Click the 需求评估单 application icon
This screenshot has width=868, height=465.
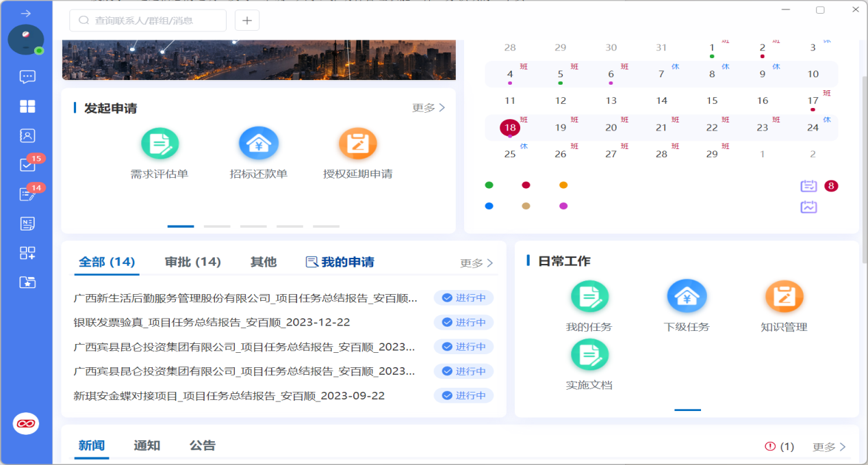pos(159,144)
